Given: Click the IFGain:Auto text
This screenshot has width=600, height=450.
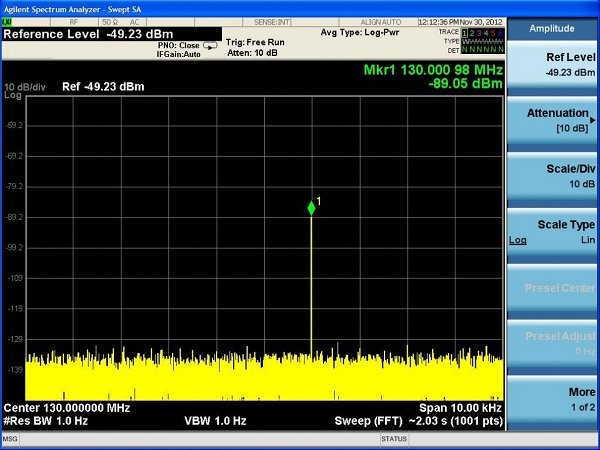Looking at the screenshot, I should pos(178,54).
